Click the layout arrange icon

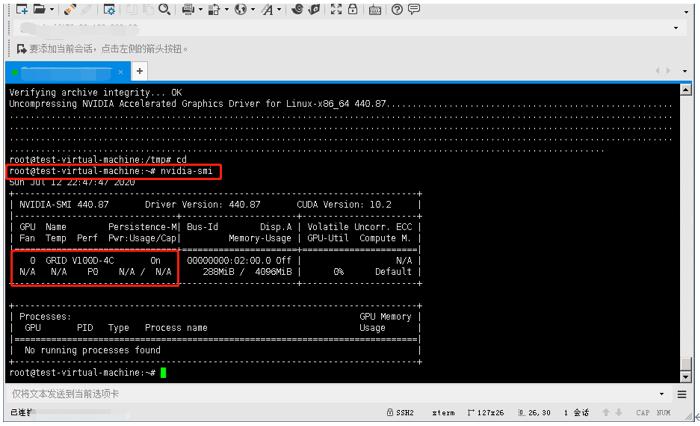click(x=214, y=9)
